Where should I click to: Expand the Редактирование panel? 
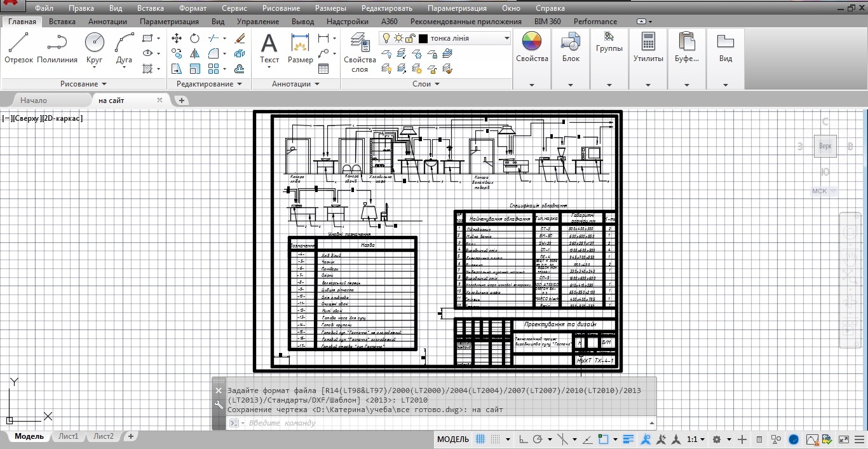coord(210,84)
